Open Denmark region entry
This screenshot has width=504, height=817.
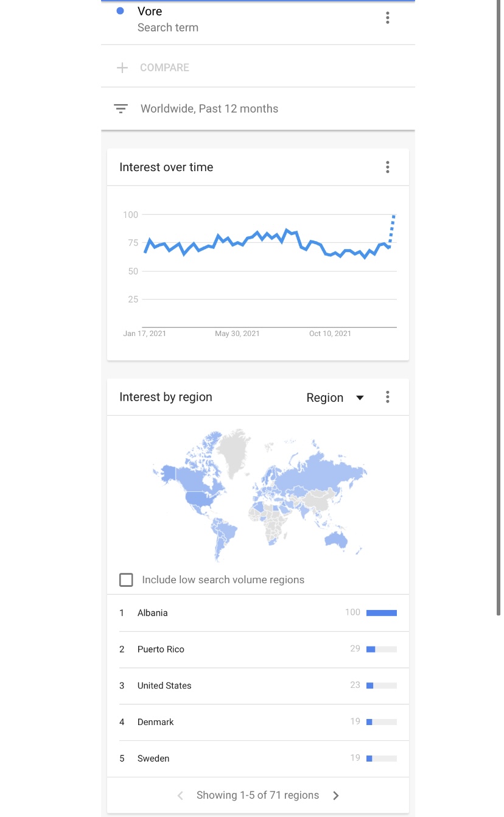click(258, 723)
